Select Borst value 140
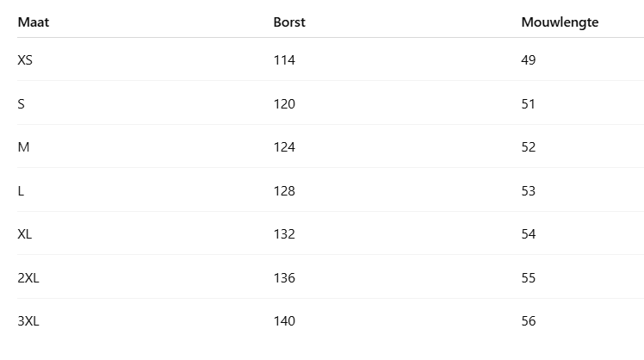This screenshot has height=360, width=644. (x=284, y=321)
